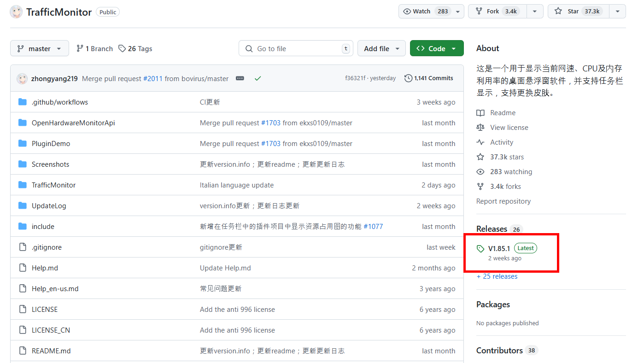Click the Go to file search field
644x363 pixels.
[296, 48]
